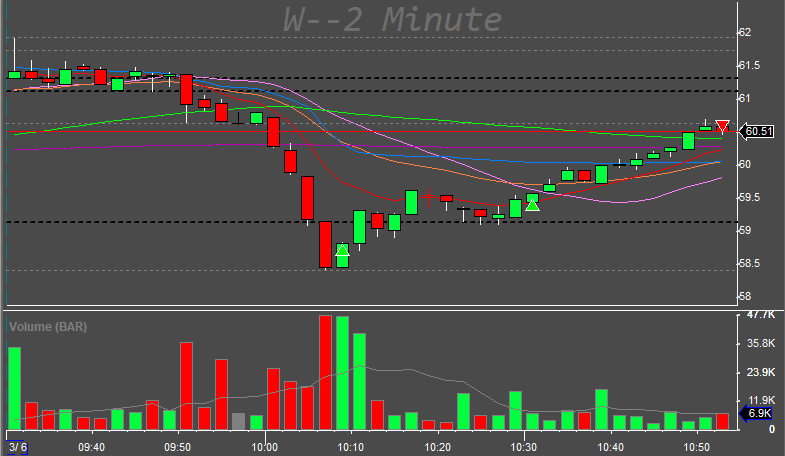Screen dimensions: 785x456
Task: Click the 59.5 price axis label
Action: pos(749,197)
